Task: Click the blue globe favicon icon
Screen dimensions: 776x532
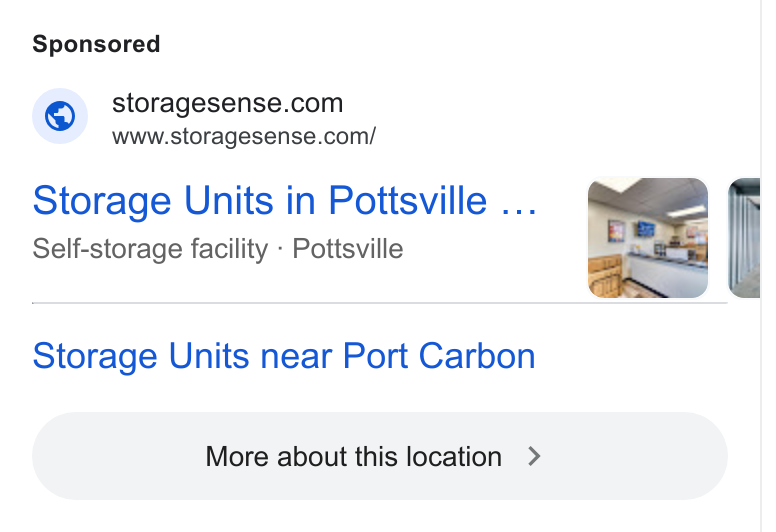Action: (60, 116)
